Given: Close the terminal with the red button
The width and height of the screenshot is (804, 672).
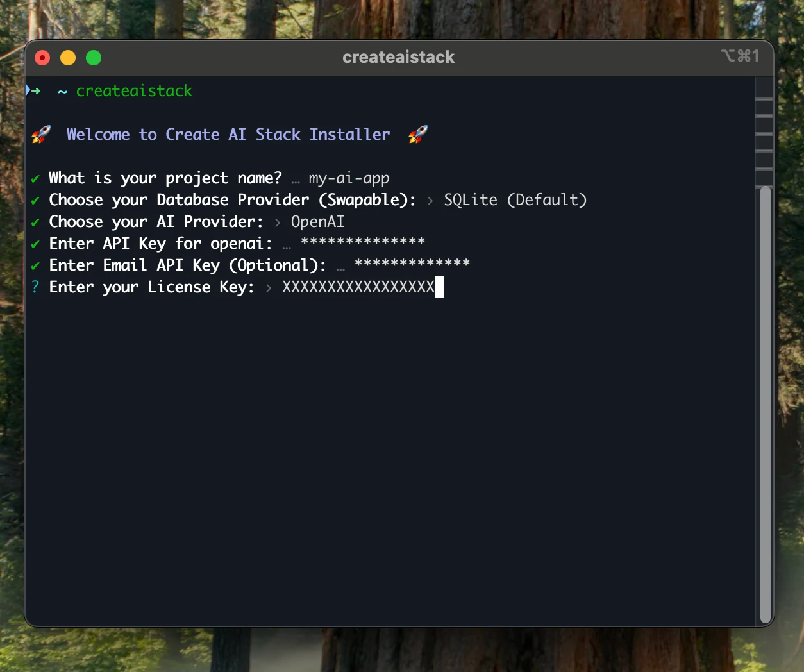Looking at the screenshot, I should [x=42, y=58].
